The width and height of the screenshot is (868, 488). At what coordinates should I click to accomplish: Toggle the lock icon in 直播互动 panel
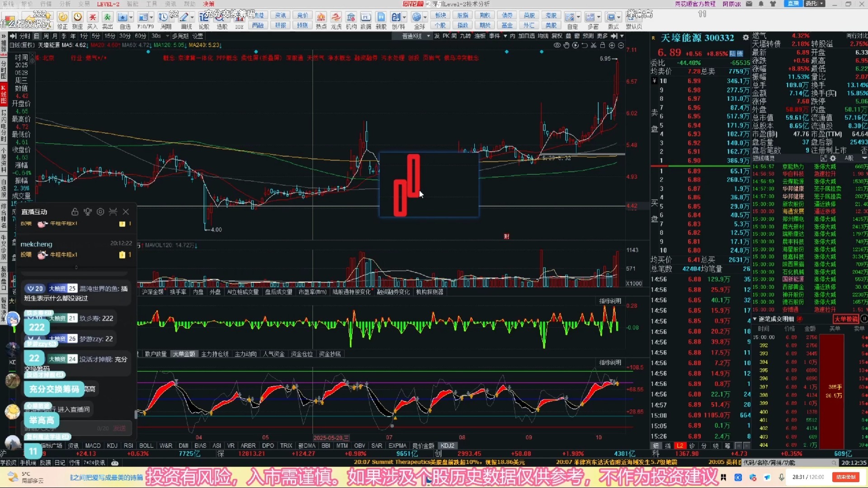pos(75,211)
